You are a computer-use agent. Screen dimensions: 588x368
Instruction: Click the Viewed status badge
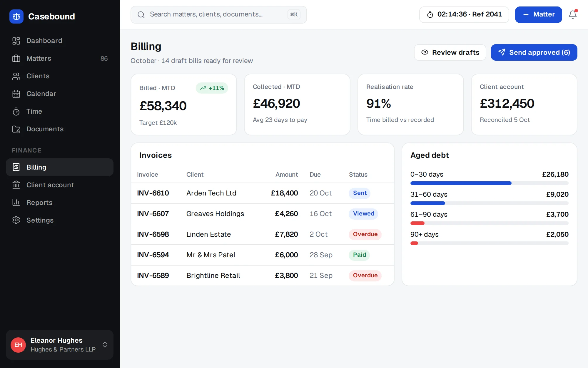[x=363, y=214]
